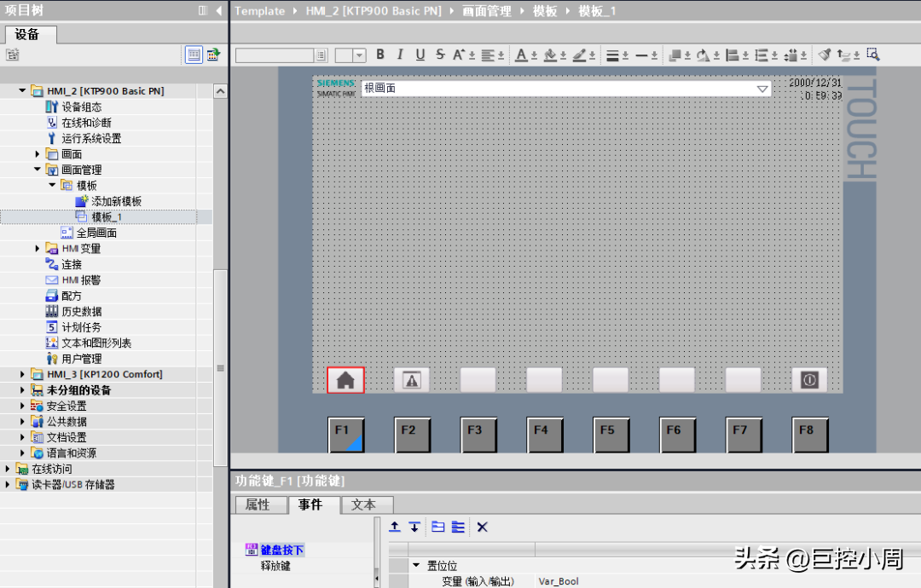Screen dimensions: 921x588
Task: Toggle strikethrough text formatting
Action: pos(440,55)
